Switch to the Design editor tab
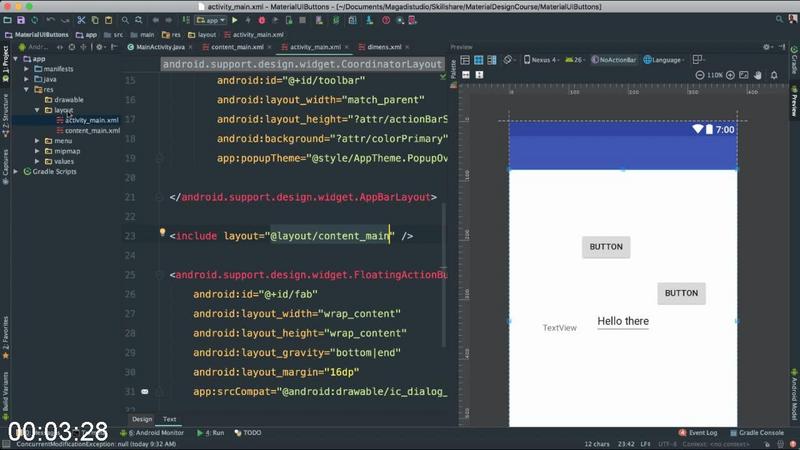This screenshot has height=450, width=800. 142,419
